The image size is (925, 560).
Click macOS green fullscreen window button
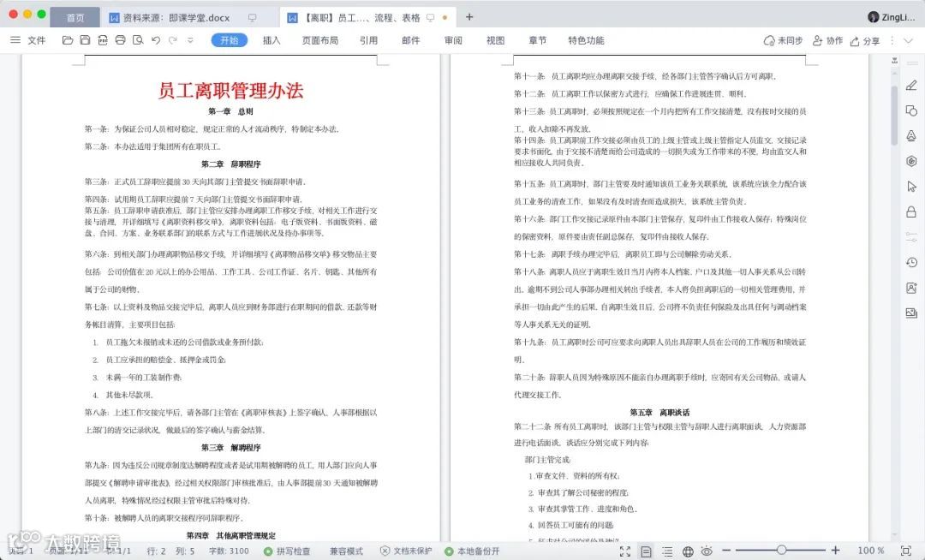[x=41, y=14]
